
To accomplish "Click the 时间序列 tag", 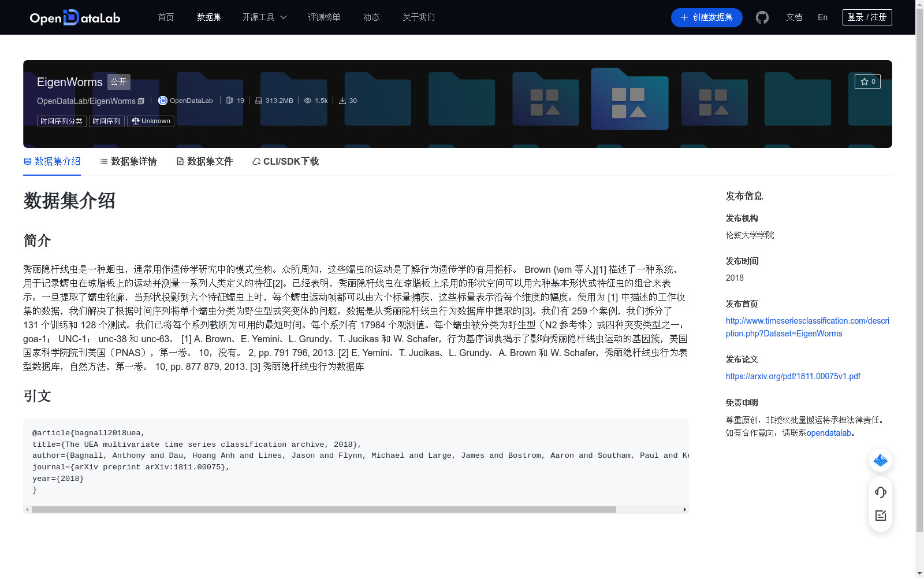I will pos(107,121).
